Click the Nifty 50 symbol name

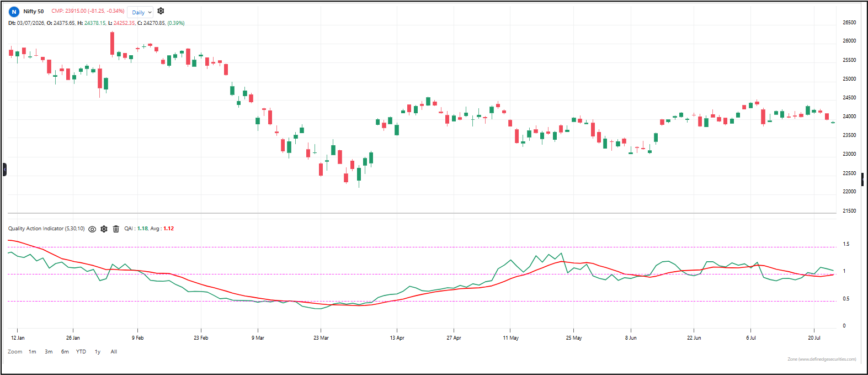pos(34,12)
